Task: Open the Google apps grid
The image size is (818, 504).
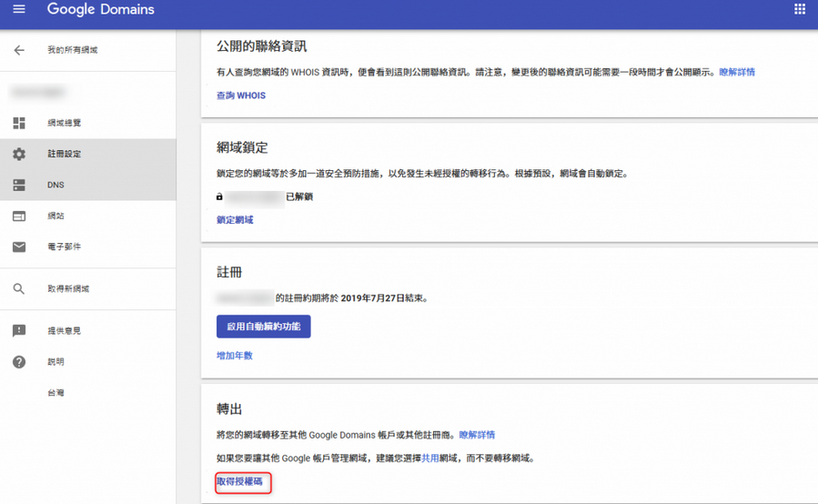Action: pos(799,9)
